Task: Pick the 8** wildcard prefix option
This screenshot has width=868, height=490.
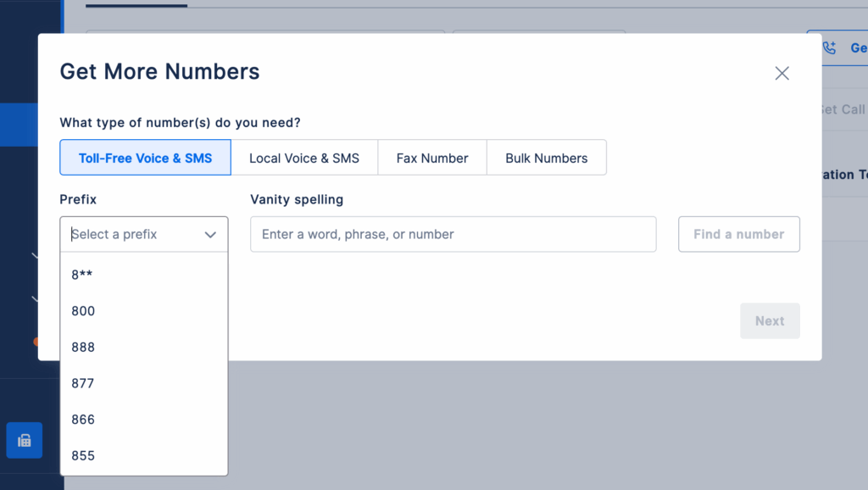Action: click(x=82, y=275)
